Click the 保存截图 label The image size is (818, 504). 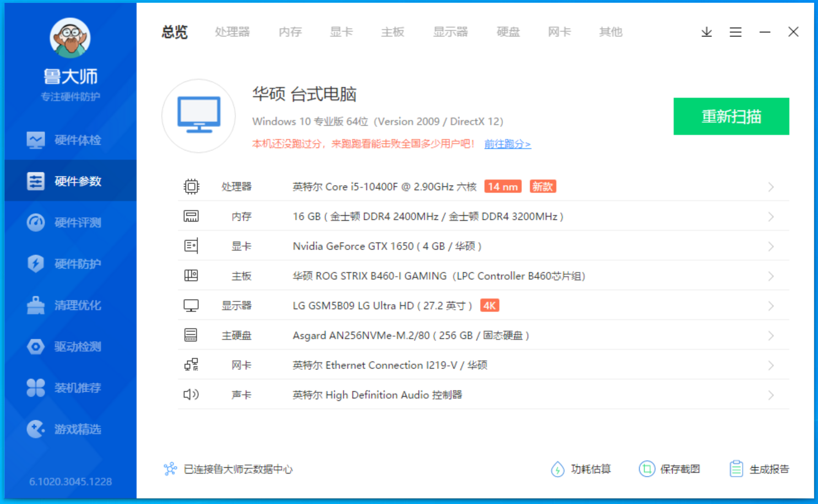[680, 469]
